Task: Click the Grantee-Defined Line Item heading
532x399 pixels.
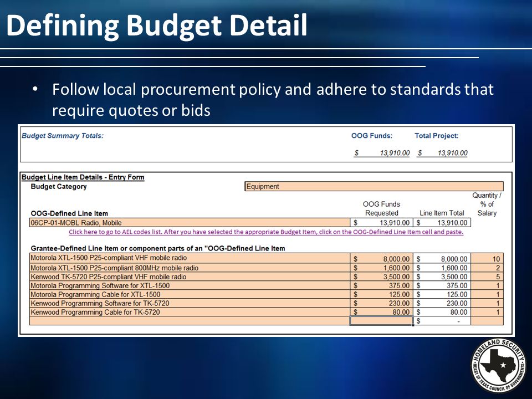Action: pyautogui.click(x=158, y=248)
